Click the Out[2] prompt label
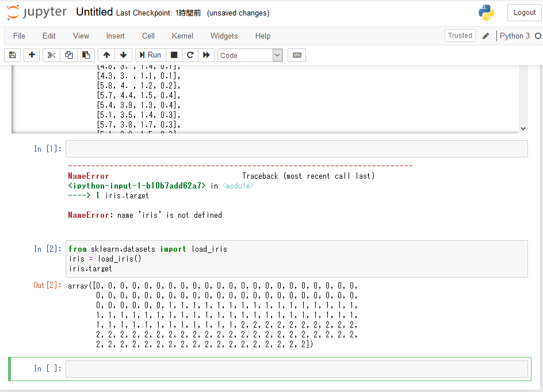Viewport: 543px width, 392px height. [x=47, y=285]
